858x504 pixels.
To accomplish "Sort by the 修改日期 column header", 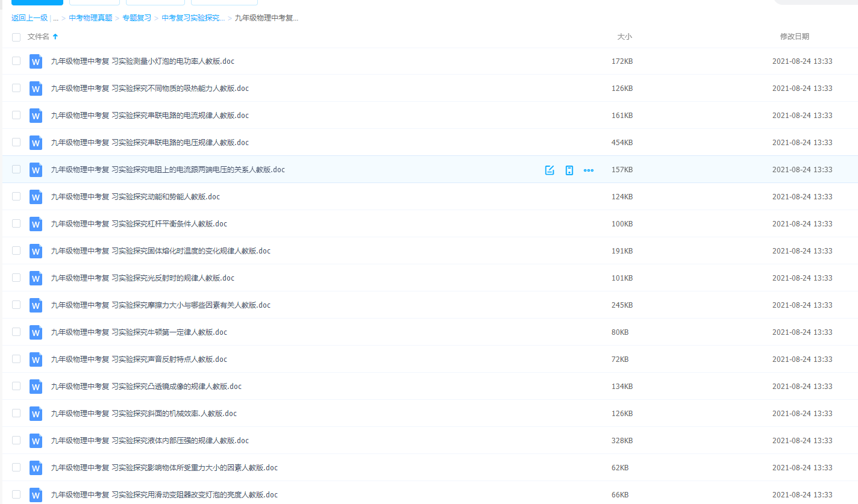I will click(794, 37).
